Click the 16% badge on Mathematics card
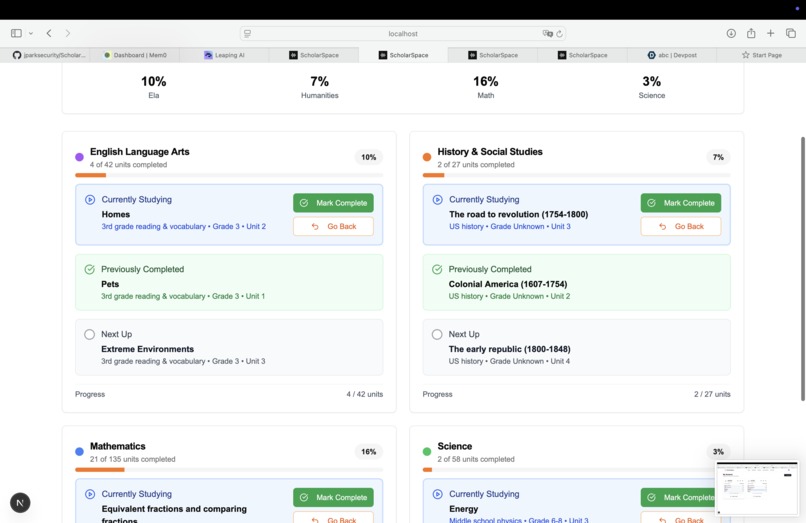This screenshot has width=806, height=523. click(369, 452)
